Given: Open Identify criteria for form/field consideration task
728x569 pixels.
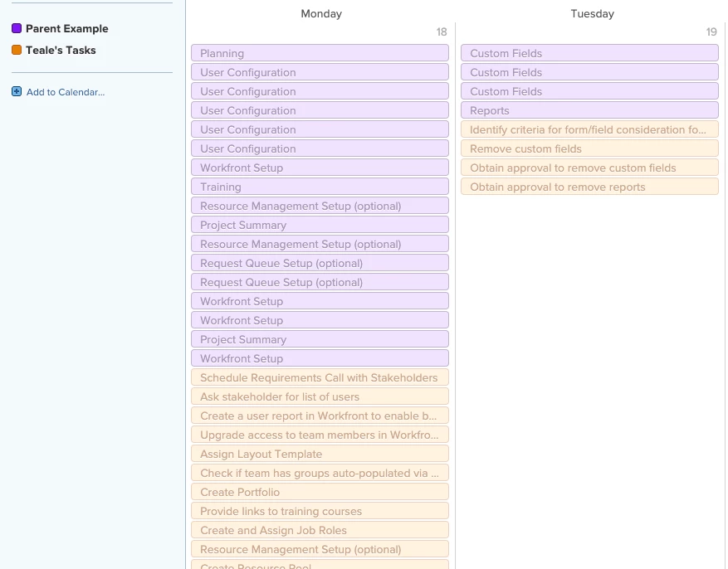Looking at the screenshot, I should click(589, 129).
